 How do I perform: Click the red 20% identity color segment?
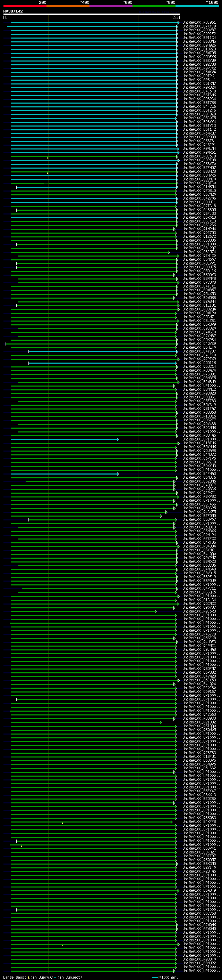(25, 6)
